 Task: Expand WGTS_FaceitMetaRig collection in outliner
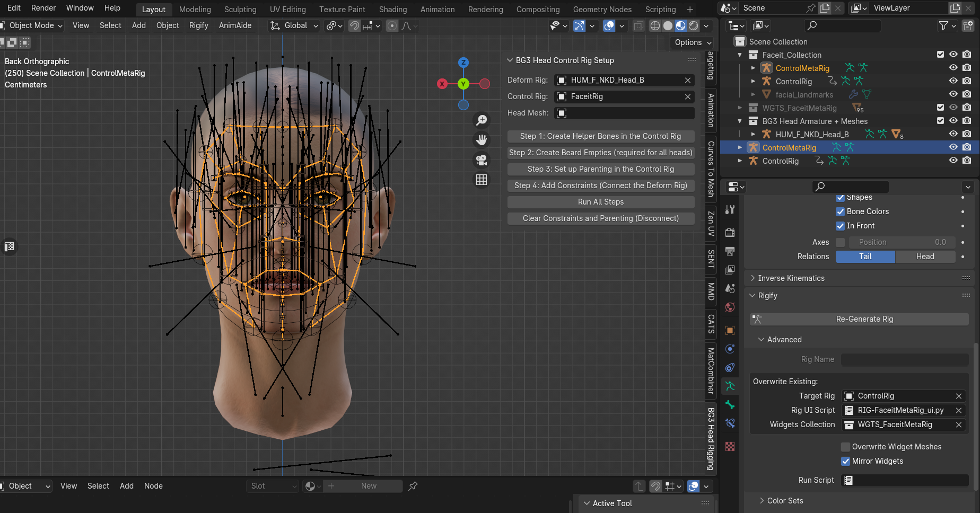point(740,108)
